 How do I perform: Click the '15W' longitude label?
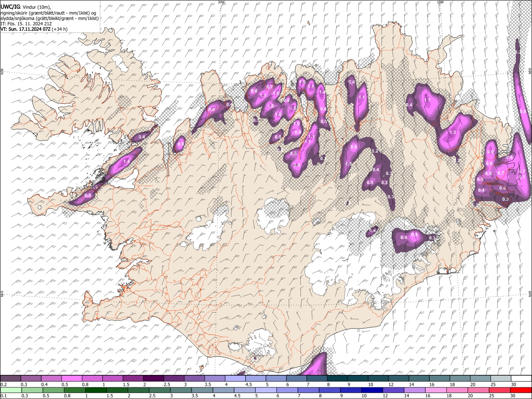(x=440, y=2)
